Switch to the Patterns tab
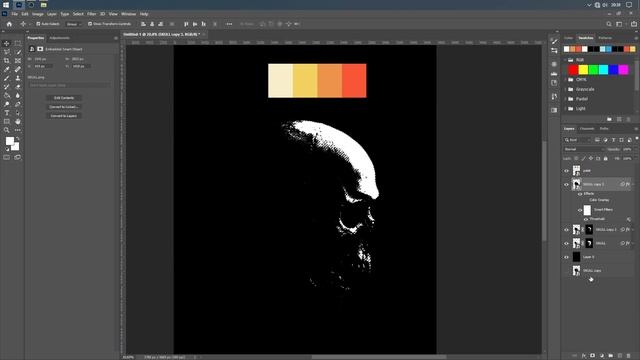Screen dimensions: 640x360 point(605,38)
